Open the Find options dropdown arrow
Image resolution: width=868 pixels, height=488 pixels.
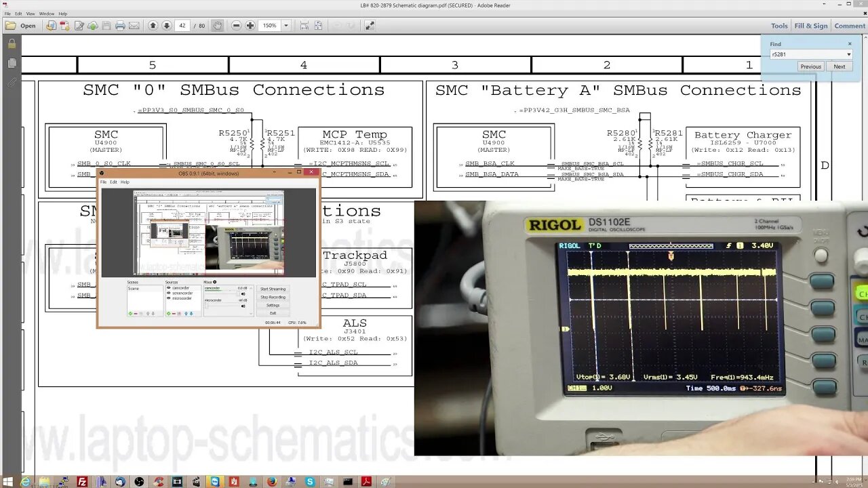(848, 54)
